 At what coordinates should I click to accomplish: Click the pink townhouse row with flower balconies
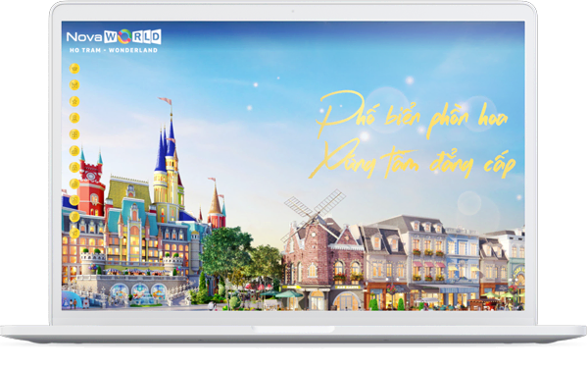coord(426,259)
